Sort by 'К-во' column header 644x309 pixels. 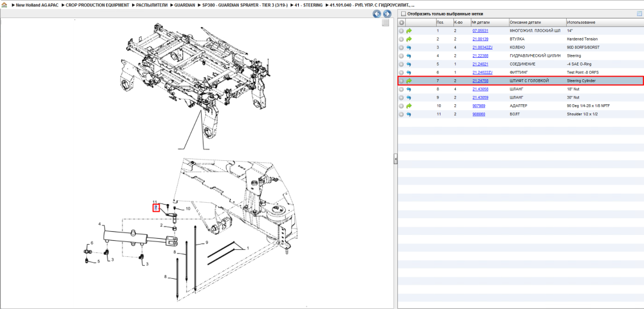[462, 22]
